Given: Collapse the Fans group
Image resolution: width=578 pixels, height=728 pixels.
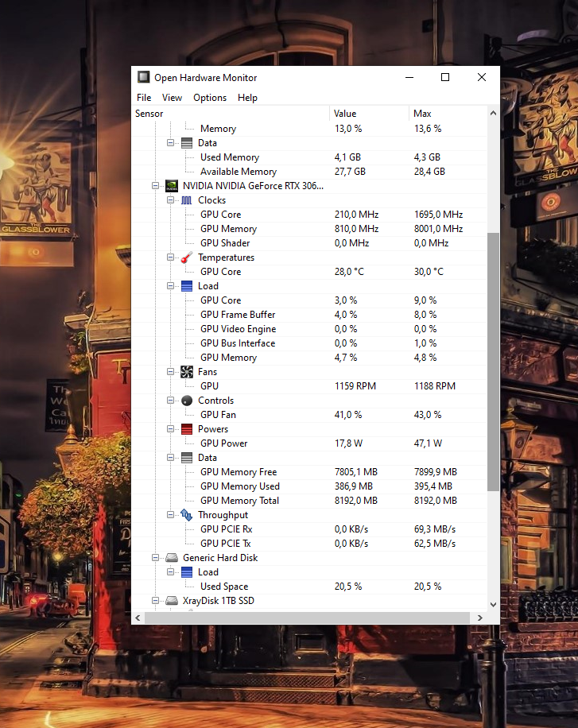Looking at the screenshot, I should (170, 372).
